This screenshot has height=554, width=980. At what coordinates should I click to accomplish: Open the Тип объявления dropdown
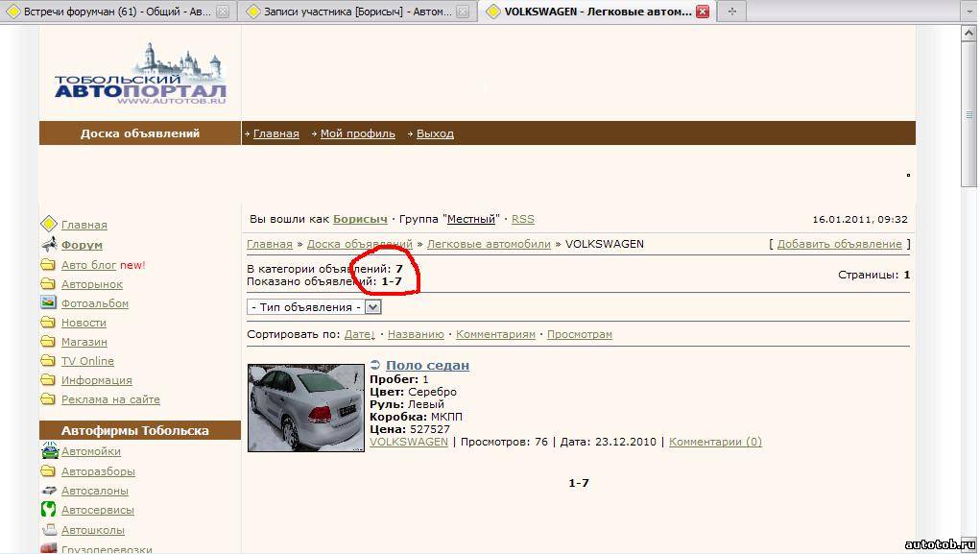tap(314, 307)
